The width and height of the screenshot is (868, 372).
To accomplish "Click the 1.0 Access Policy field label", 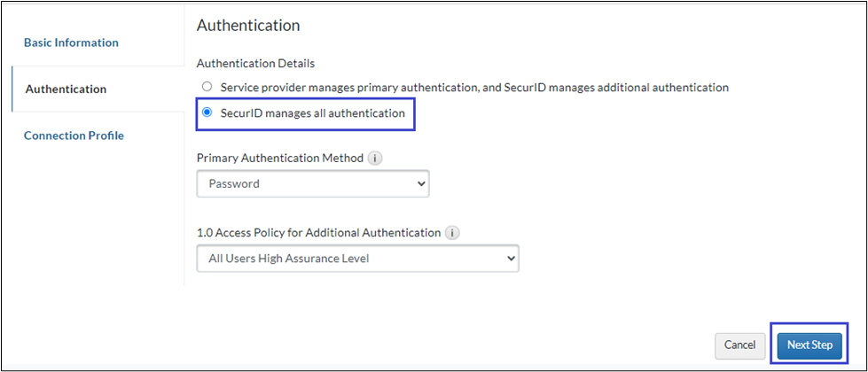I will 318,233.
